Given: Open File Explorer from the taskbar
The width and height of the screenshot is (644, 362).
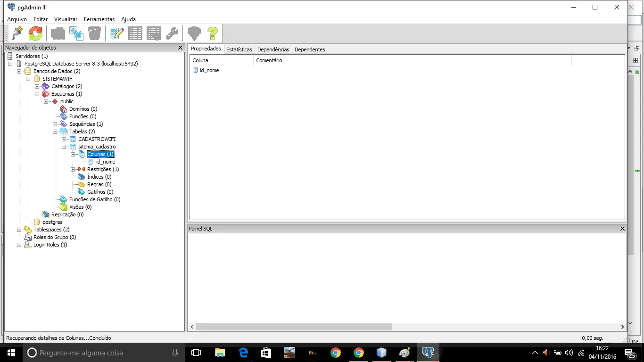Looking at the screenshot, I should coord(220,353).
